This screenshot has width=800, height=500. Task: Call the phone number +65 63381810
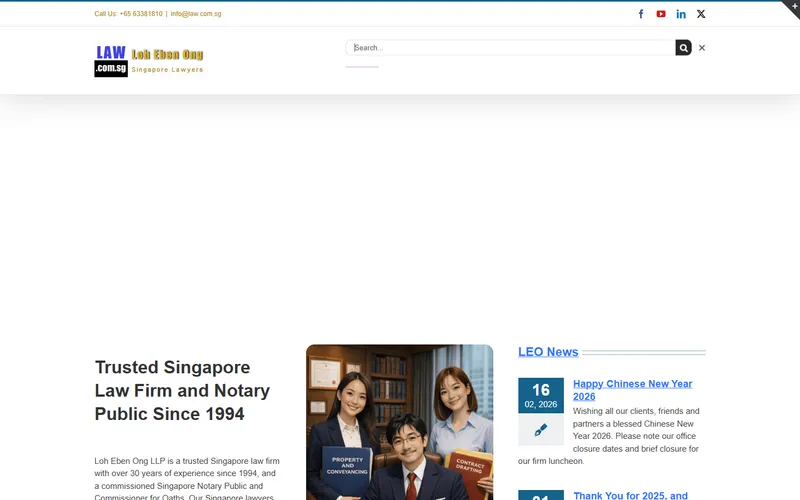[x=141, y=14]
